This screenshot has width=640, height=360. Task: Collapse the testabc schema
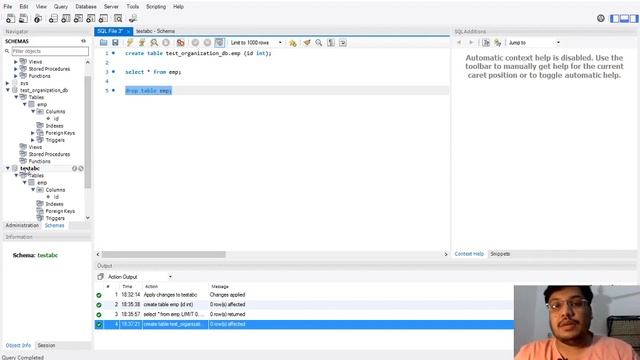coord(8,168)
